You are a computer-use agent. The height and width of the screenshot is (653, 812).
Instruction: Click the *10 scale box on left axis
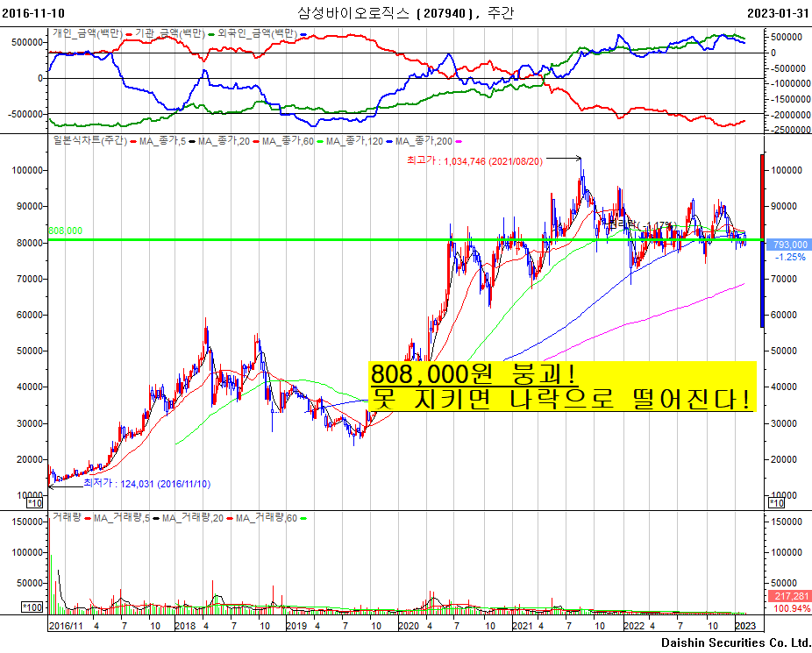tap(35, 503)
